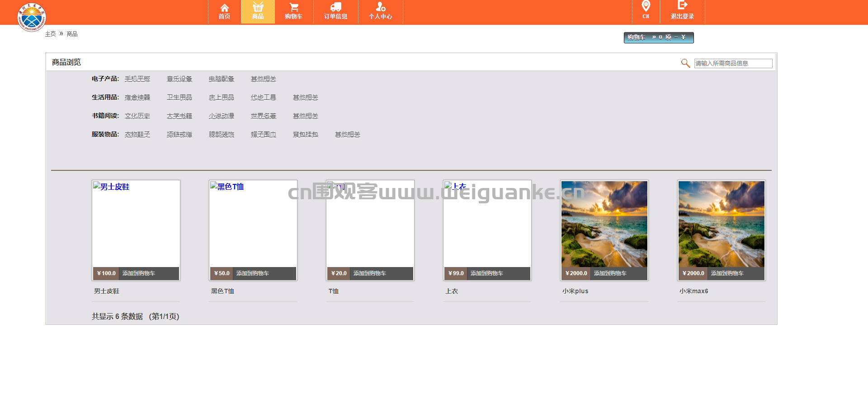Filter by 背包挂包 category
868x399 pixels.
pyautogui.click(x=306, y=134)
